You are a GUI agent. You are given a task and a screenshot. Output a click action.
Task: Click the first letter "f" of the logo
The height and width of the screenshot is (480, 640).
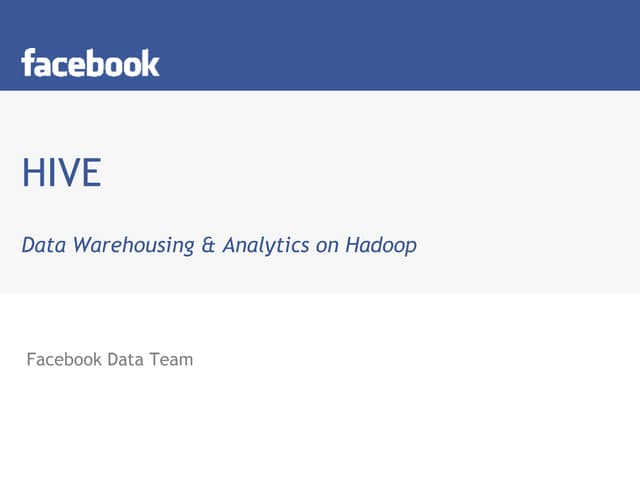pyautogui.click(x=28, y=63)
